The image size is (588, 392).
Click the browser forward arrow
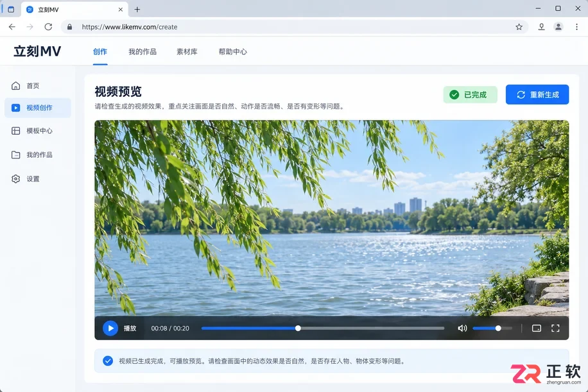pyautogui.click(x=30, y=27)
